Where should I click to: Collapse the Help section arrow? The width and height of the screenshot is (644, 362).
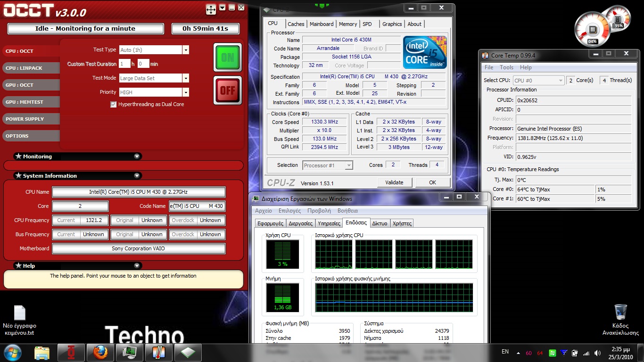[137, 265]
